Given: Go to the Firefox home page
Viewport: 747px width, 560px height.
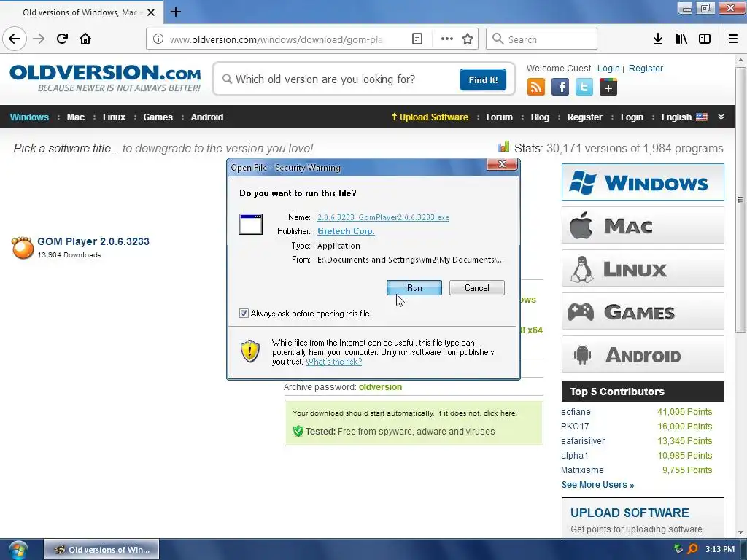Looking at the screenshot, I should (85, 39).
